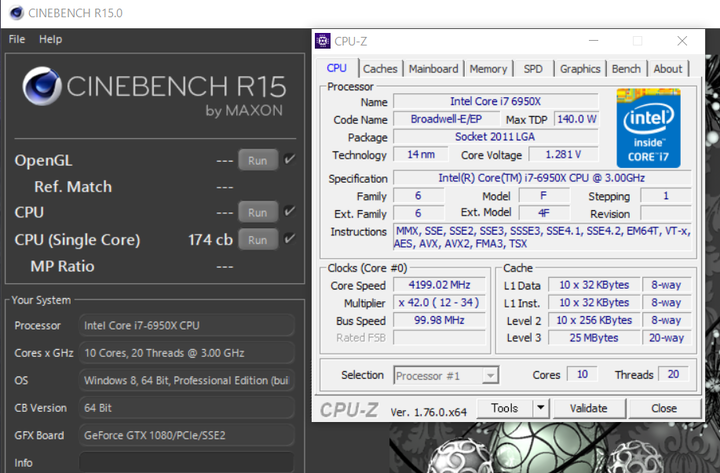The image size is (720, 473).
Task: Click the empty Rated FSB field
Action: pyautogui.click(x=439, y=338)
